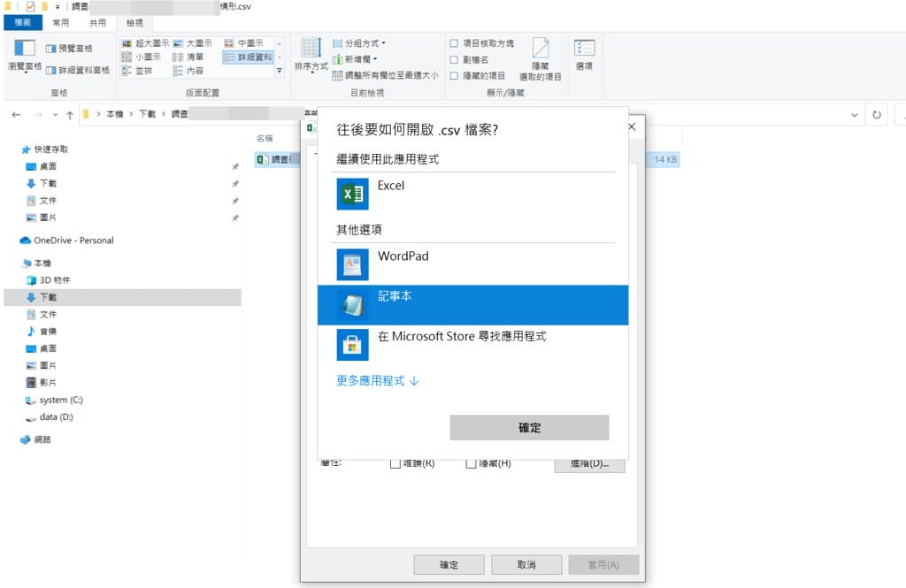This screenshot has height=588, width=906.
Task: Open the 檔案 ribbon tab
Action: [23, 22]
